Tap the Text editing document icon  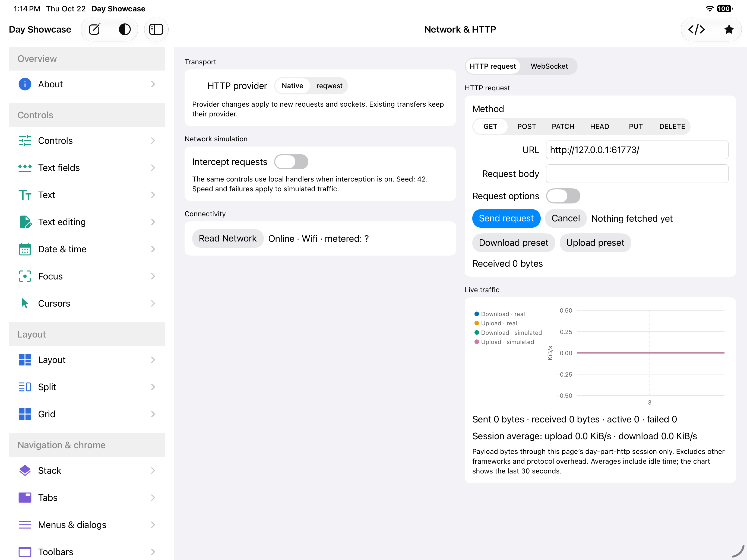point(25,222)
